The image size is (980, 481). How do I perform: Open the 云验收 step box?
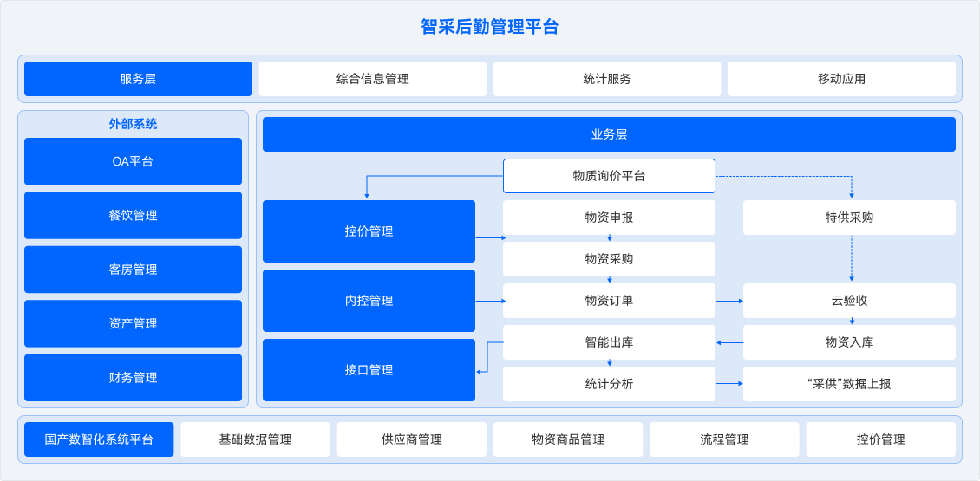click(849, 301)
